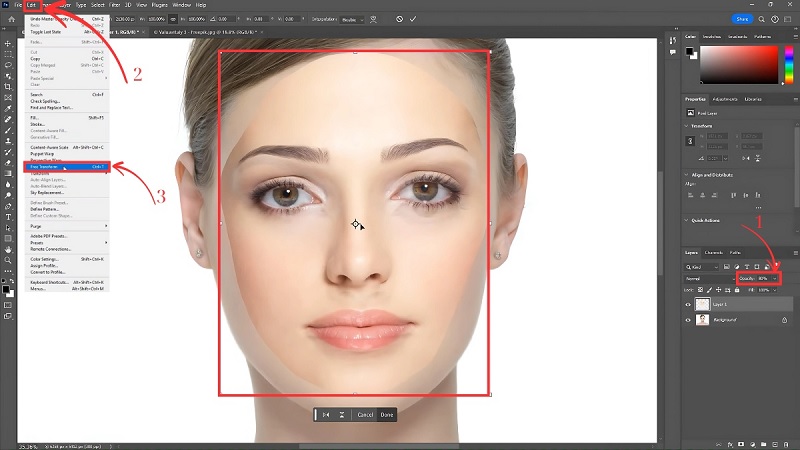Select the Brush tool
Screen dimensions: 800x450
pos(8,130)
